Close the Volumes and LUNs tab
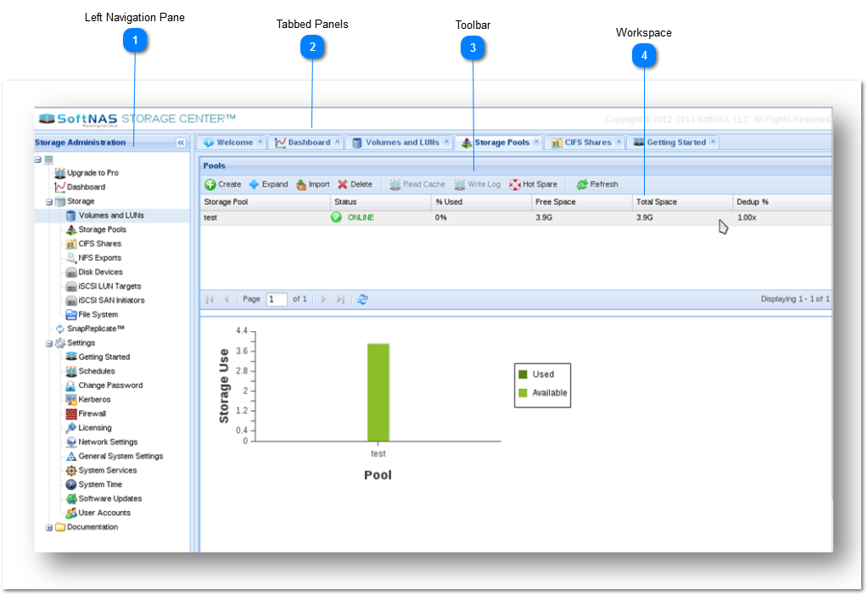 coord(447,142)
